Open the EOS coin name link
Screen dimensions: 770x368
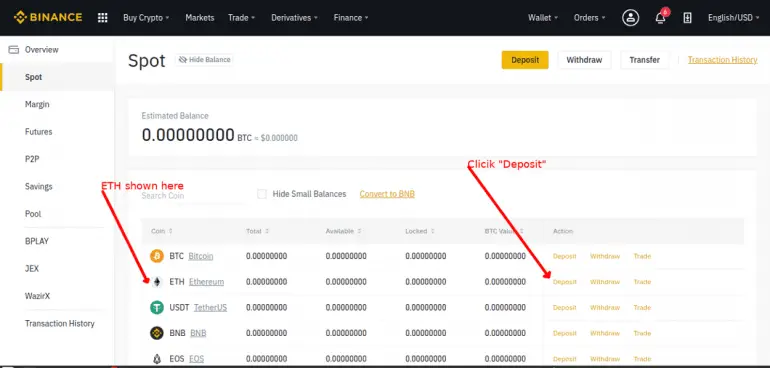196,359
